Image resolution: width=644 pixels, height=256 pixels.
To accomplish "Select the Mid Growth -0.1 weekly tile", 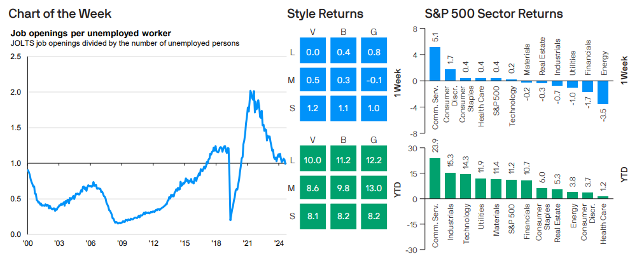I will 375,80.
